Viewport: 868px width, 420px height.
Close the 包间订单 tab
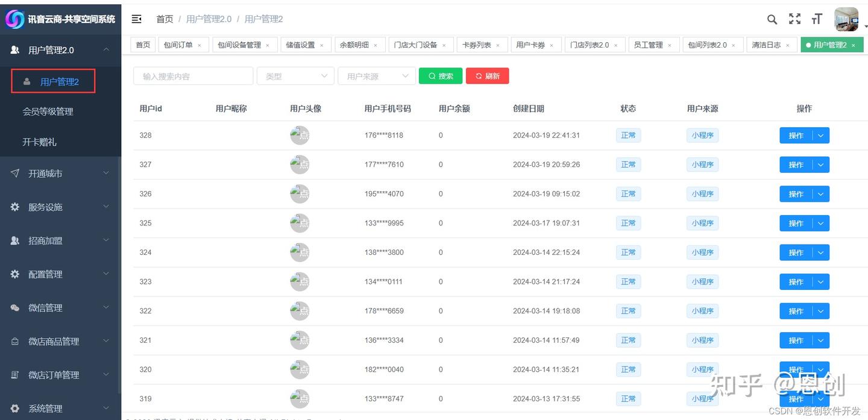click(x=200, y=45)
